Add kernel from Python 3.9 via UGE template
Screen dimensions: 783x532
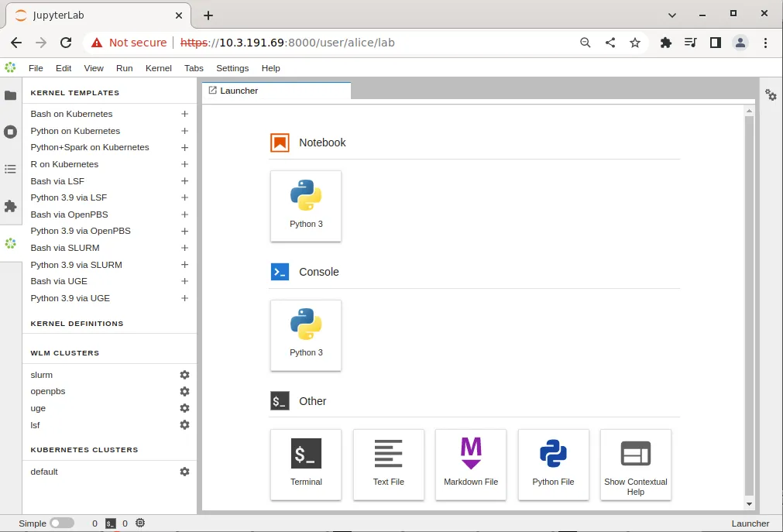(x=185, y=298)
